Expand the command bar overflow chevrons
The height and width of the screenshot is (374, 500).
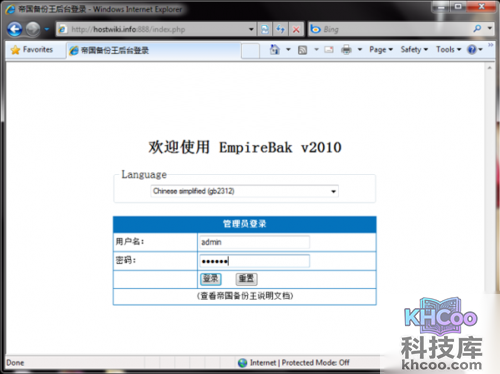(x=491, y=45)
